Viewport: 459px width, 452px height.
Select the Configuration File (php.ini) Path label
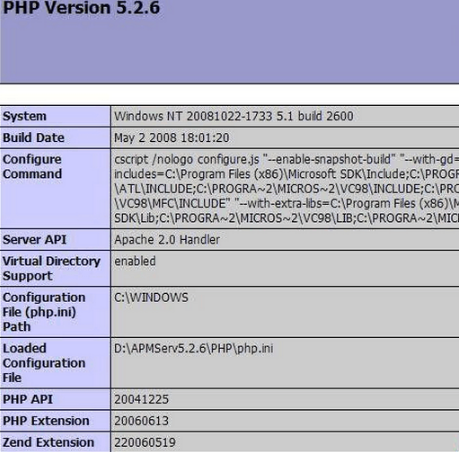(x=44, y=312)
